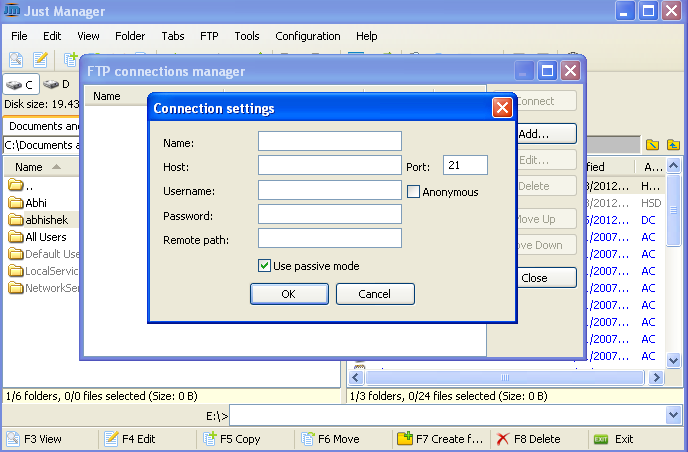688x452 pixels.
Task: Select the D drive icon
Action: (56, 85)
